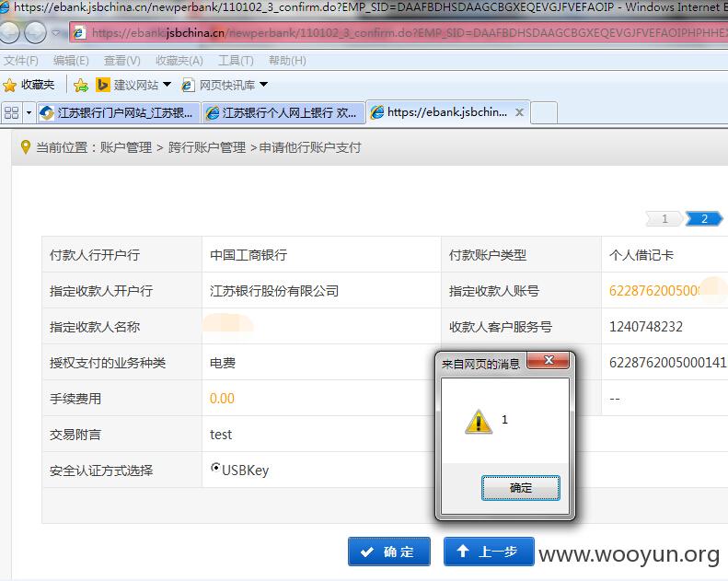Click the 交易附言 label

(75, 435)
